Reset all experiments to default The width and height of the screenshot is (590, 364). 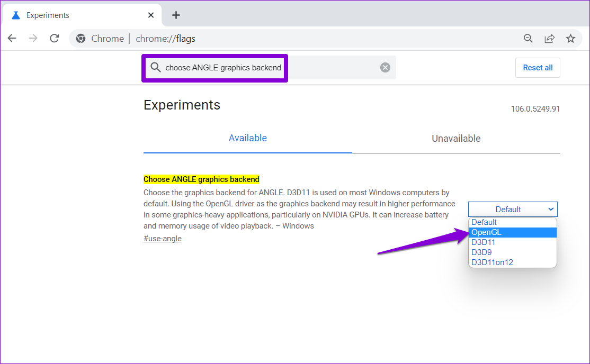(538, 68)
